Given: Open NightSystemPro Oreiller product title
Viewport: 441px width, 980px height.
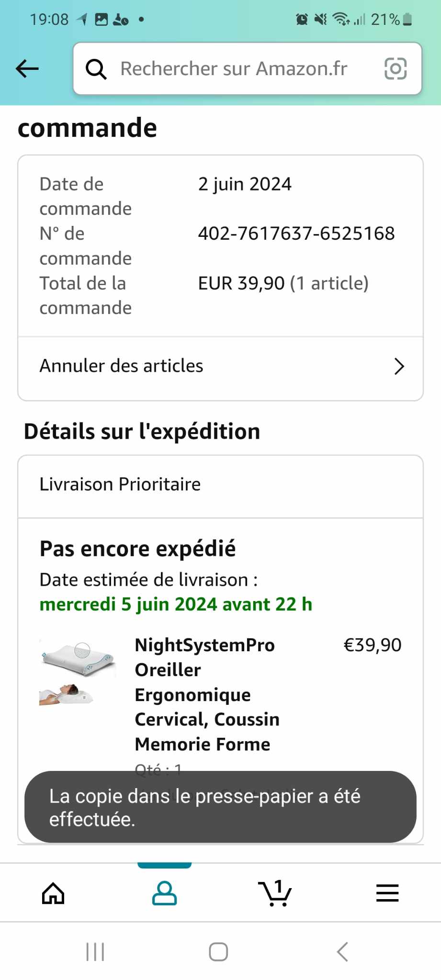Looking at the screenshot, I should [207, 694].
